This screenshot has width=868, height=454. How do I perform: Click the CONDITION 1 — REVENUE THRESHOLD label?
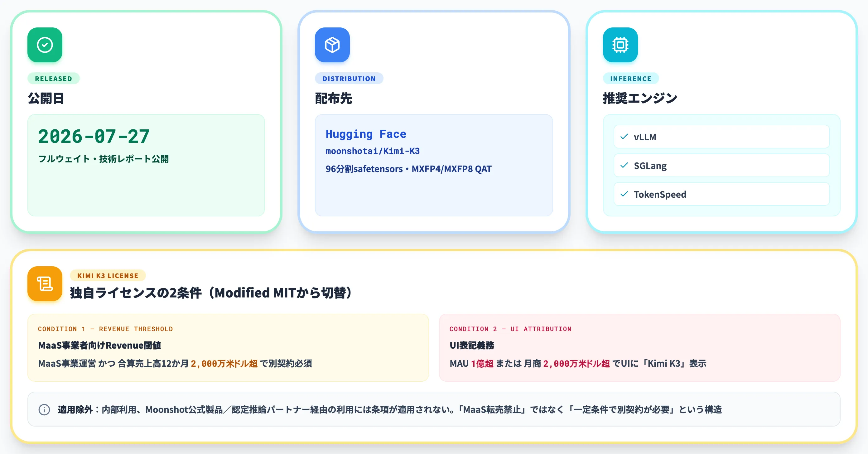[x=105, y=329]
